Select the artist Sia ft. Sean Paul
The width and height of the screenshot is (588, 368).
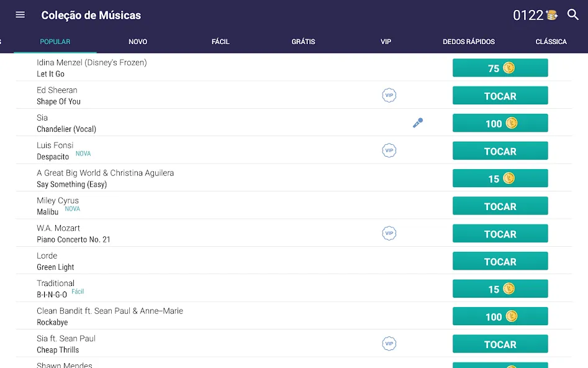coord(66,338)
